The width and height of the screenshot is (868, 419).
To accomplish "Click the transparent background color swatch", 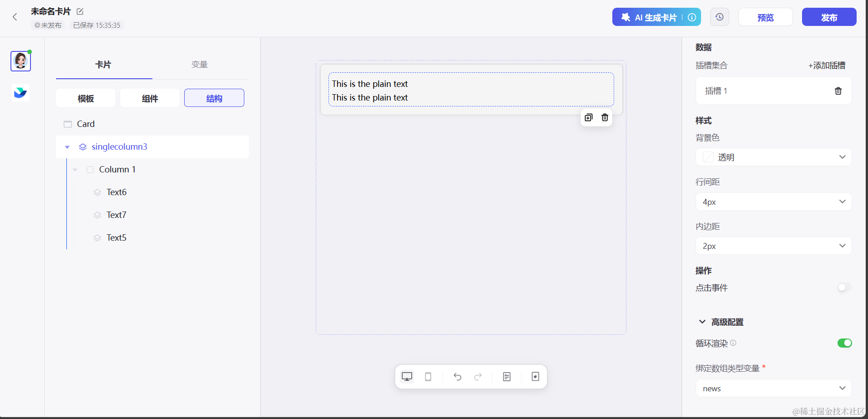I will 708,157.
